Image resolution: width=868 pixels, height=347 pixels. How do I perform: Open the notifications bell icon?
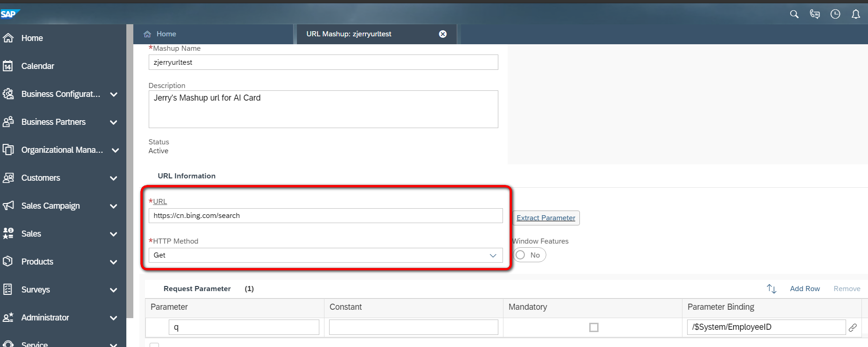[856, 14]
